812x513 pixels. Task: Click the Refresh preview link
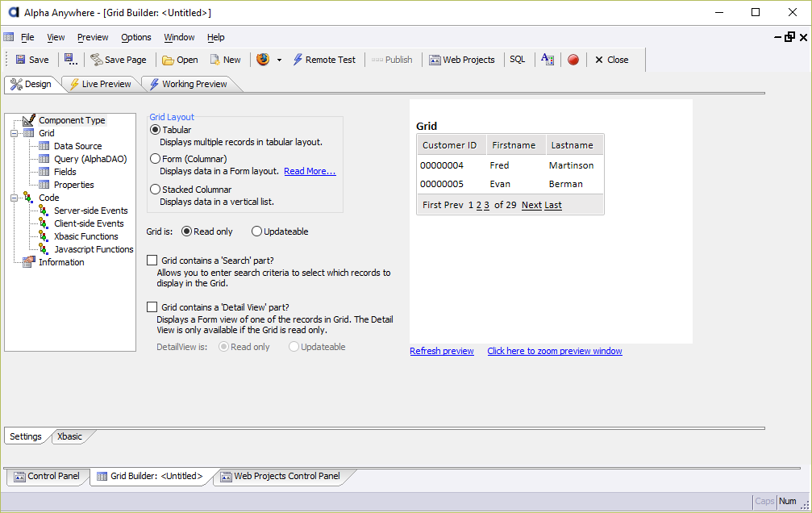click(442, 351)
